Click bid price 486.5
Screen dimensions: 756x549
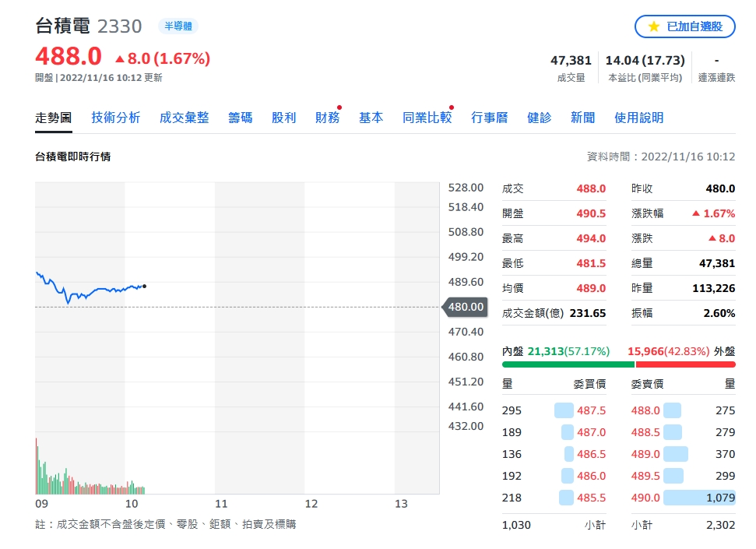point(591,454)
